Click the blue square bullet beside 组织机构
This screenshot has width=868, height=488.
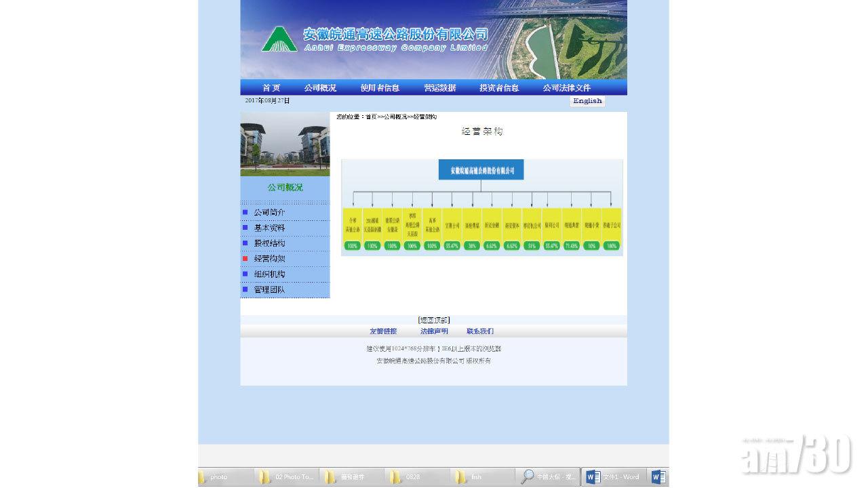pos(246,274)
